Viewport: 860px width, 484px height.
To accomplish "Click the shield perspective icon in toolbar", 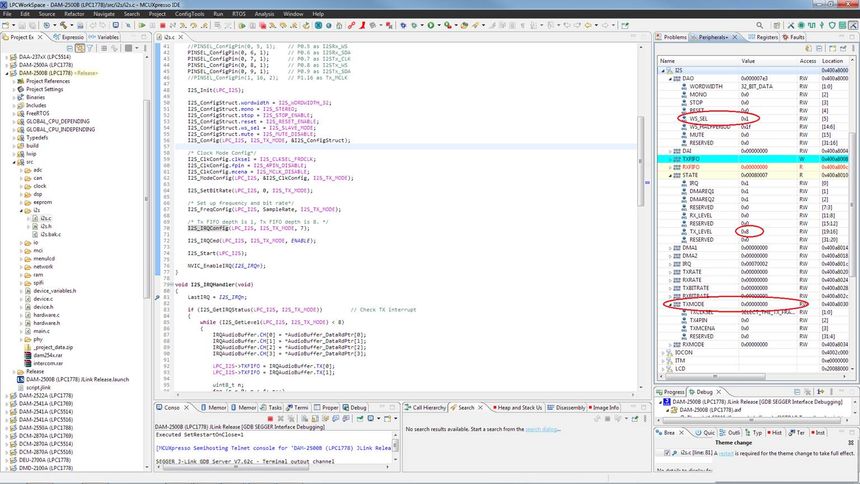I will coord(832,25).
